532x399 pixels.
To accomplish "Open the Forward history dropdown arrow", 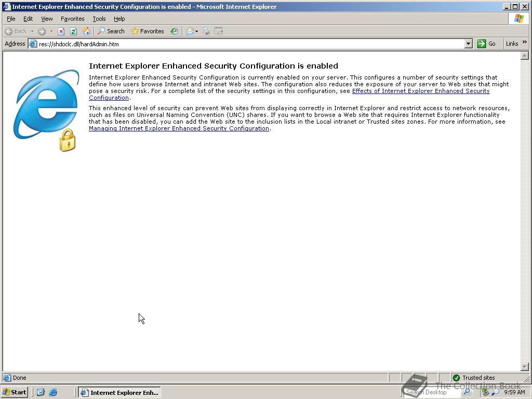I will tap(51, 31).
